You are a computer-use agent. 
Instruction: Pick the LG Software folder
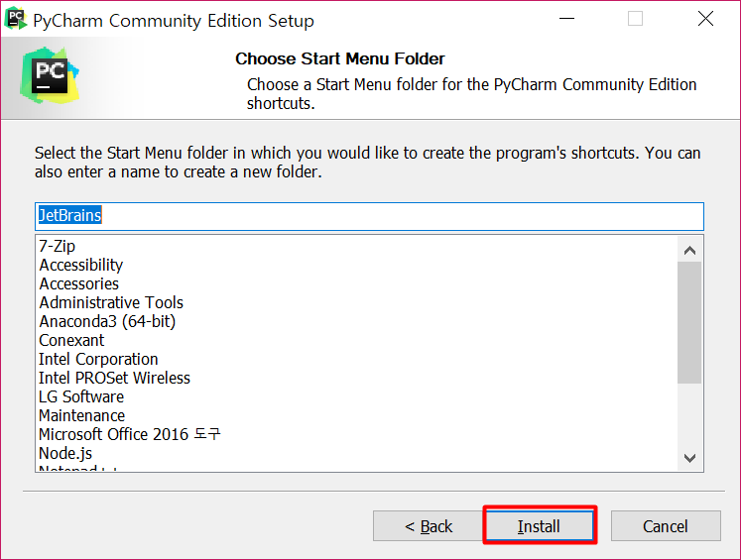pyautogui.click(x=81, y=396)
